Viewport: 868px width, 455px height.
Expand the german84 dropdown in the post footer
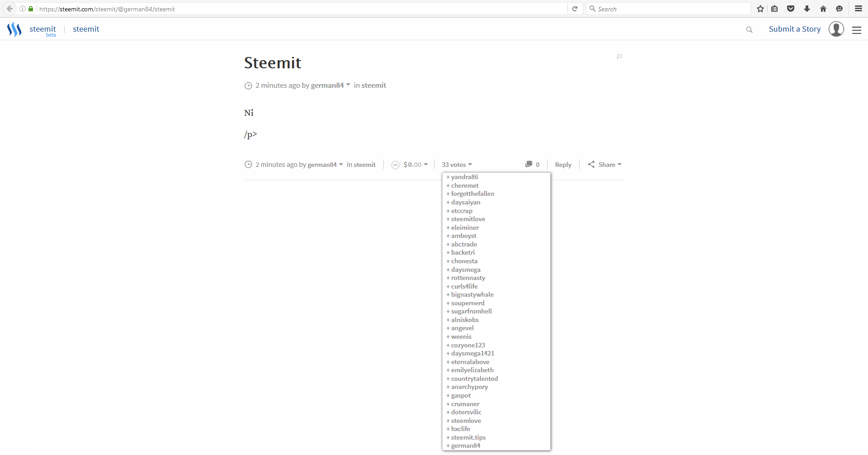coord(325,165)
